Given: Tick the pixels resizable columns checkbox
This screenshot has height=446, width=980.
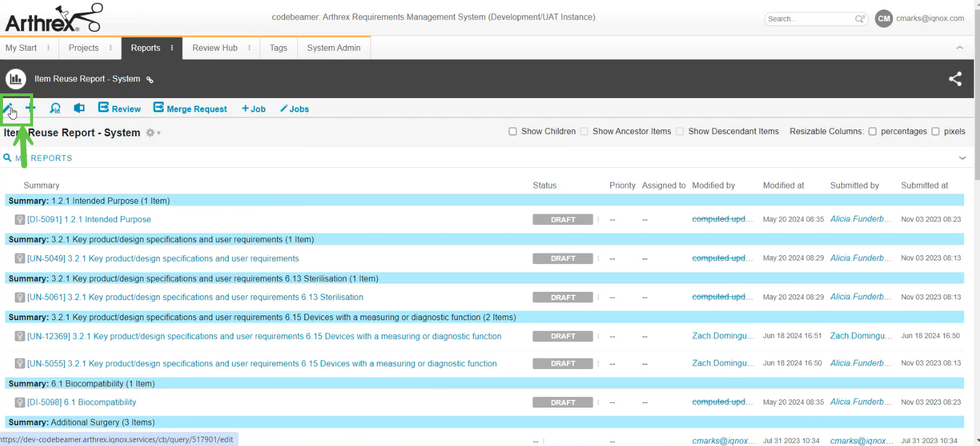Looking at the screenshot, I should [935, 132].
